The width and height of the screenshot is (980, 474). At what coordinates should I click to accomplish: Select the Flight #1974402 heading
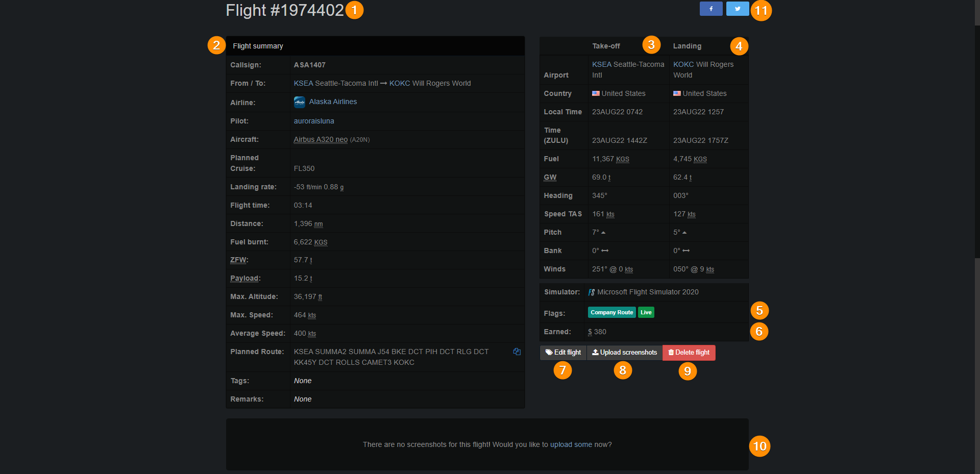click(x=285, y=10)
